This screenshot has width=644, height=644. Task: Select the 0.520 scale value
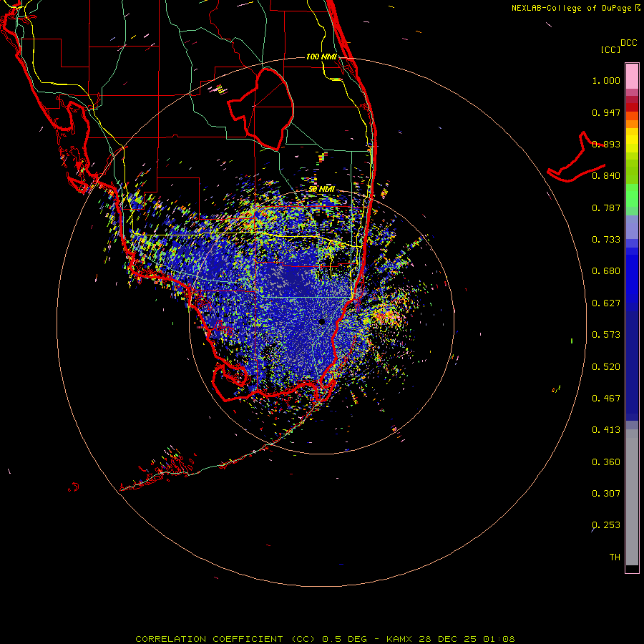[x=606, y=367]
